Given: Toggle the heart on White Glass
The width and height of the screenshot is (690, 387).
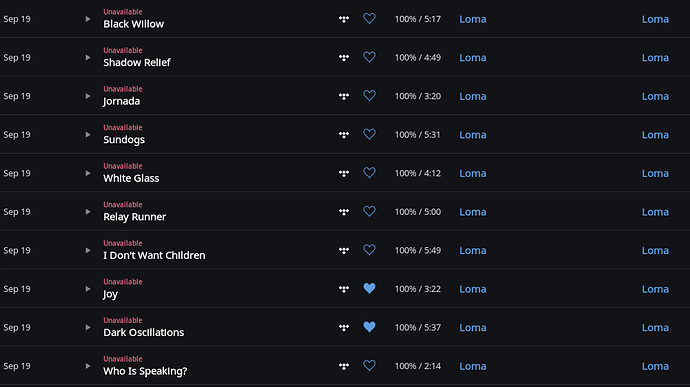Looking at the screenshot, I should (369, 173).
